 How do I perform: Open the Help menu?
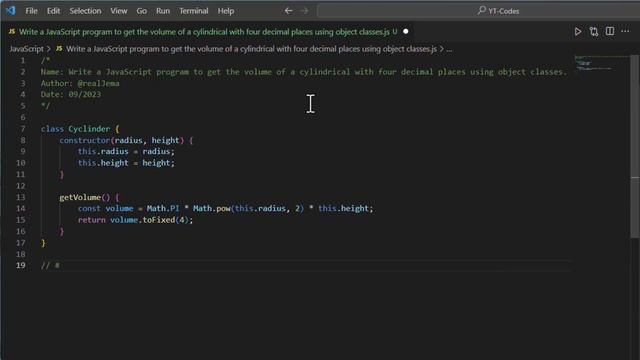(226, 11)
